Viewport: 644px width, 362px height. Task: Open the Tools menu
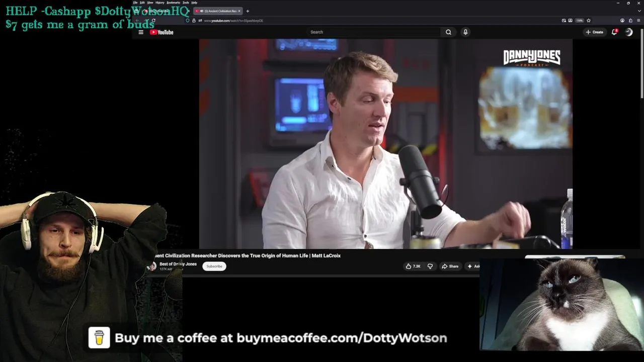tap(186, 3)
